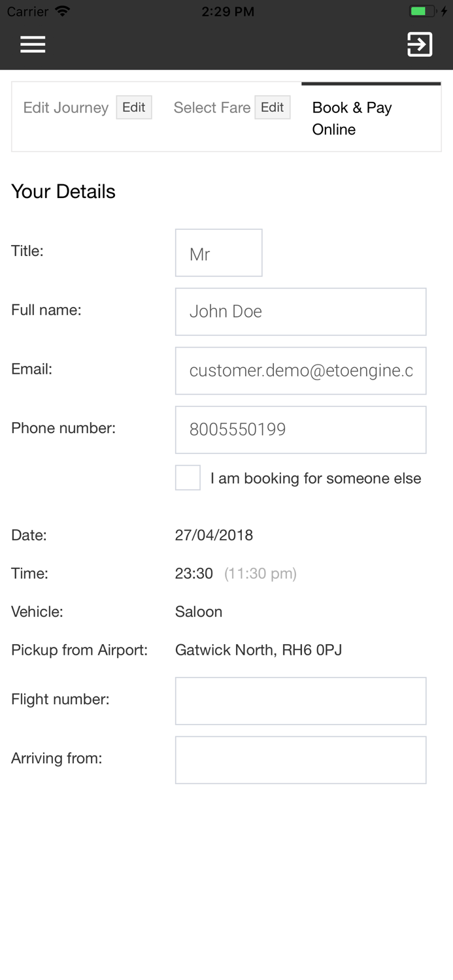The height and width of the screenshot is (980, 453).
Task: Select the Arriving from input box
Action: coord(301,759)
